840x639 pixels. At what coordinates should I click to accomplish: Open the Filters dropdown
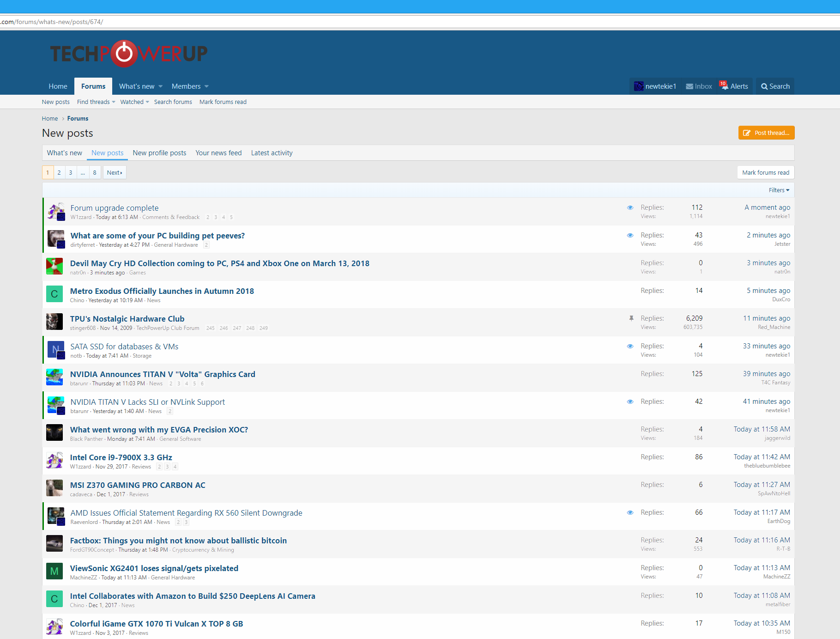[x=779, y=190]
